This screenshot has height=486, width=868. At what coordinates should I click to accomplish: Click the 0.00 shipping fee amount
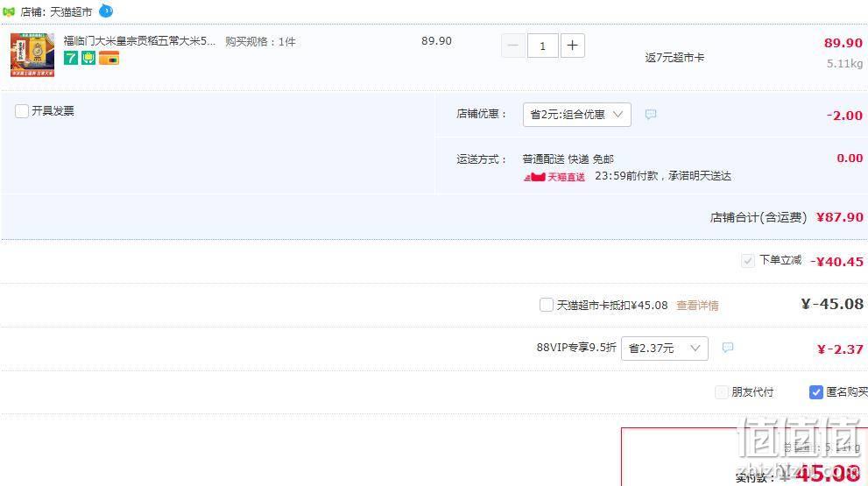tap(850, 158)
